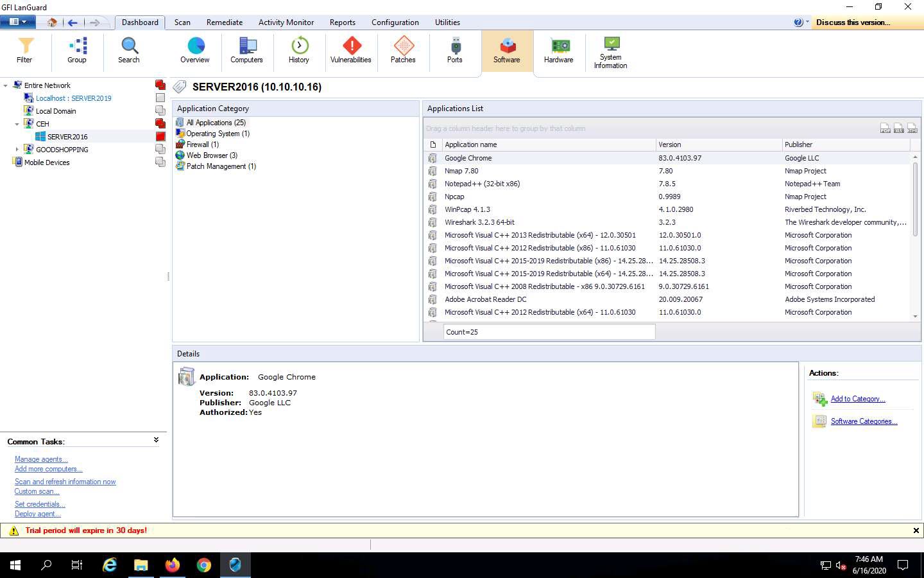Select Operating System (1) category
The height and width of the screenshot is (578, 924).
[x=218, y=134]
